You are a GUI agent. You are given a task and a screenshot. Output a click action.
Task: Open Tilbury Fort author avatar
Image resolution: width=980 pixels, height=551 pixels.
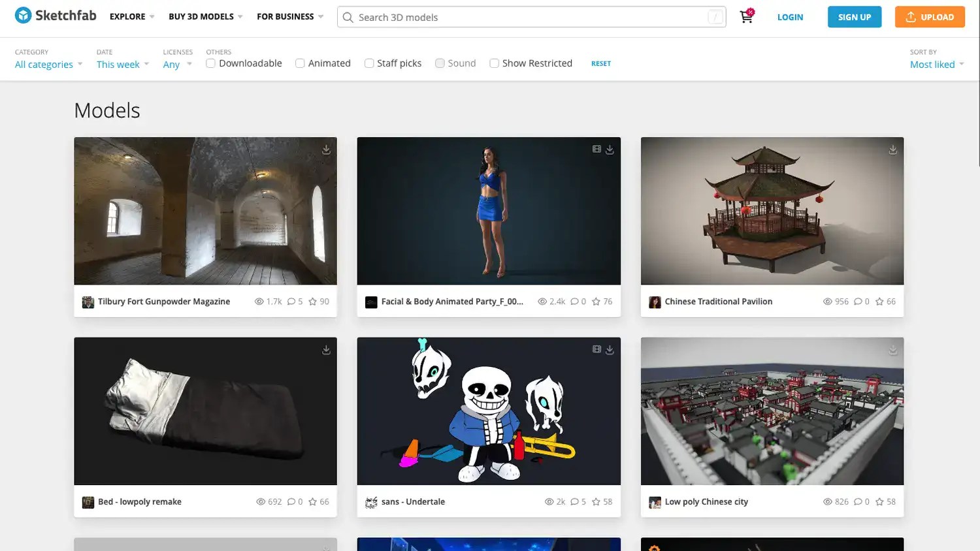click(88, 302)
